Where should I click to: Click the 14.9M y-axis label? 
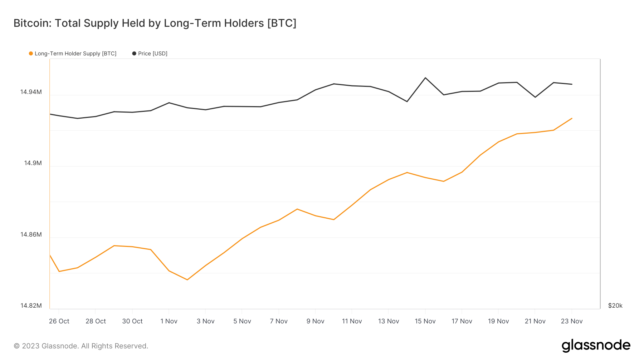(33, 163)
